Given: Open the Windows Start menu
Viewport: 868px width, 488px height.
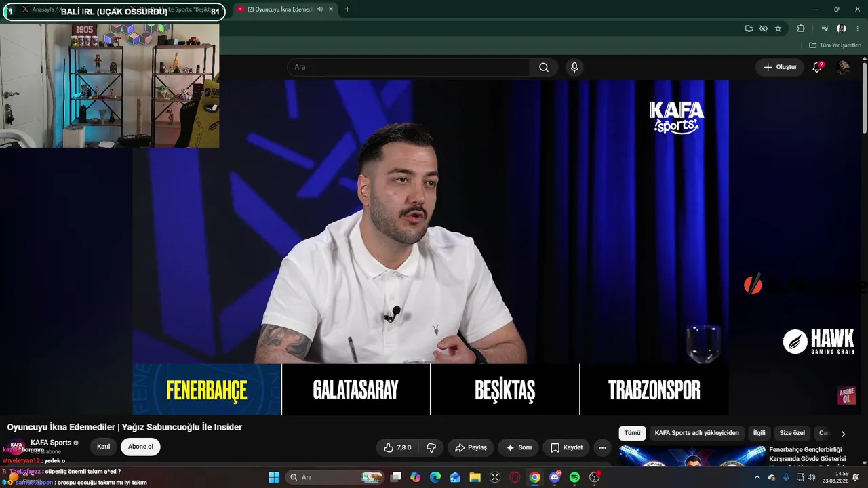Looking at the screenshot, I should tap(274, 477).
